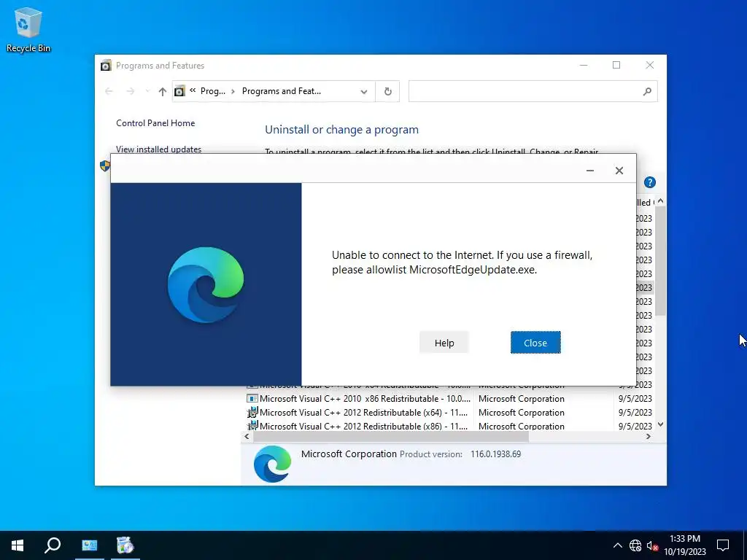Click the vertical scrollbar thumb in program list
The height and width of the screenshot is (560, 747).
[x=660, y=261]
